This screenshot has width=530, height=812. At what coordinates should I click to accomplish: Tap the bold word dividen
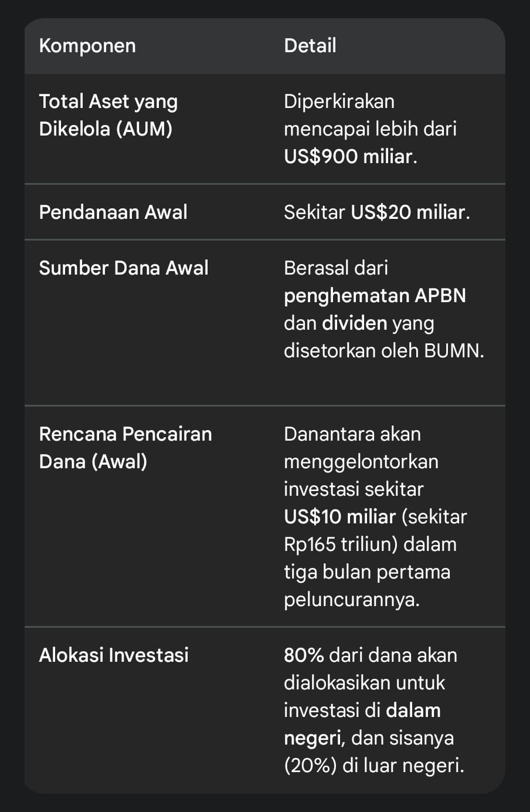pyautogui.click(x=355, y=323)
